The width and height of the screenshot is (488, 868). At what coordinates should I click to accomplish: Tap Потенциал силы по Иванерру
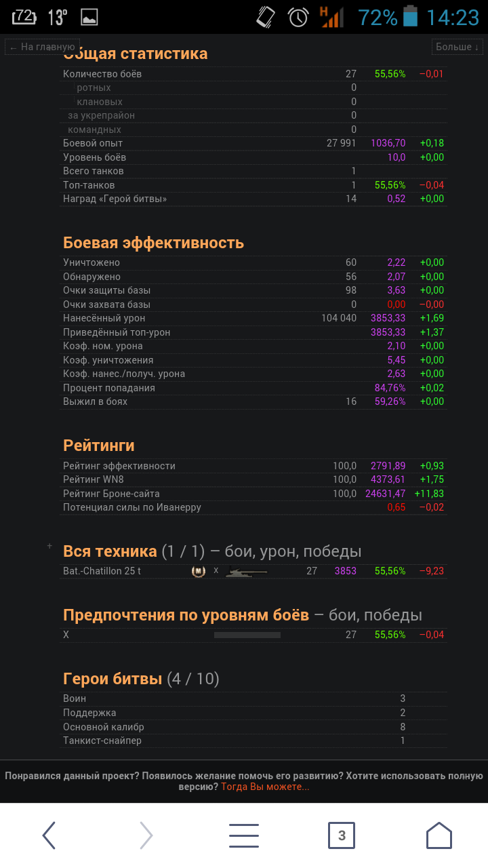132,507
